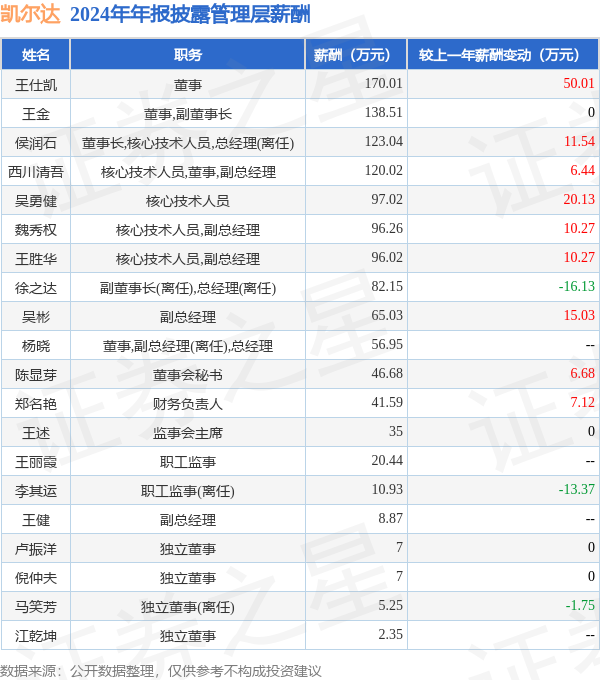Click the salary value 65.03
The image size is (600, 680).
[387, 315]
